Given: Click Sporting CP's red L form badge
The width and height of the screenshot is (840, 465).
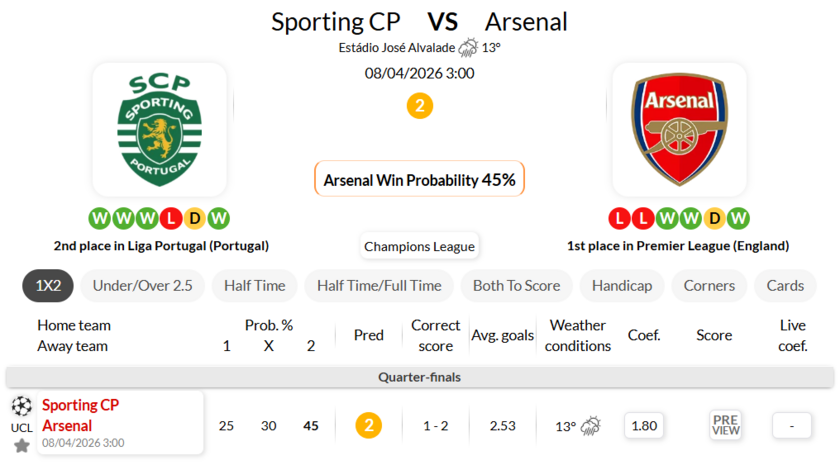Looking at the screenshot, I should point(172,218).
